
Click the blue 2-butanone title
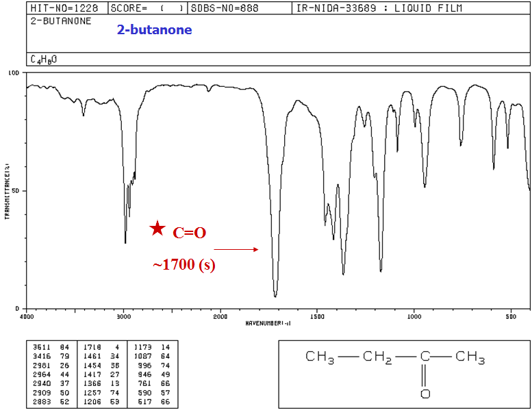point(155,30)
